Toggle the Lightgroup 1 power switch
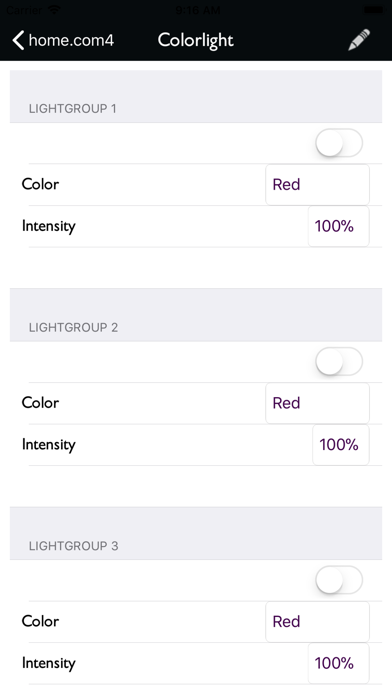The image size is (392, 696). click(339, 143)
